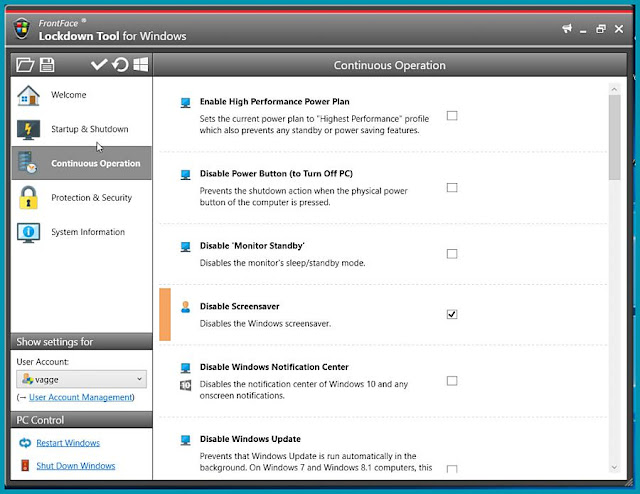Click the Continuous Operation server icon
Image resolution: width=640 pixels, height=494 pixels.
(27, 162)
